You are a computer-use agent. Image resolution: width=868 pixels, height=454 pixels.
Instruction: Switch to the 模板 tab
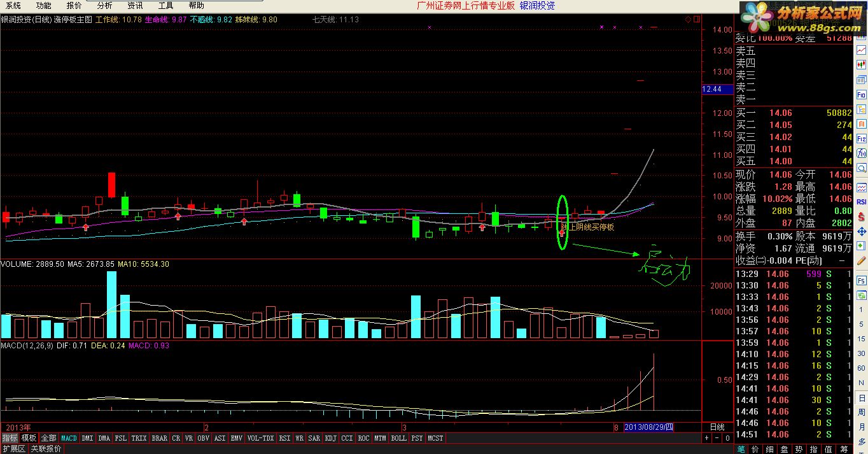(29, 438)
